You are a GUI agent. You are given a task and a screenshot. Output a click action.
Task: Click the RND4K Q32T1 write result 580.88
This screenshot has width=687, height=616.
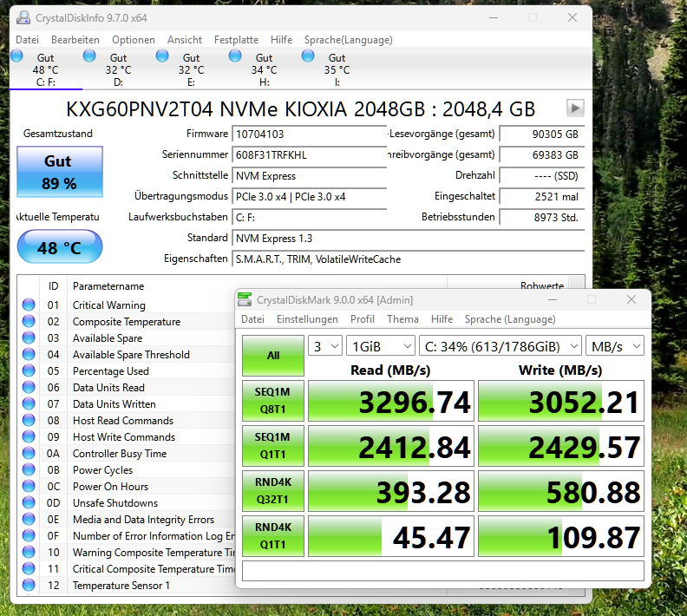(561, 491)
